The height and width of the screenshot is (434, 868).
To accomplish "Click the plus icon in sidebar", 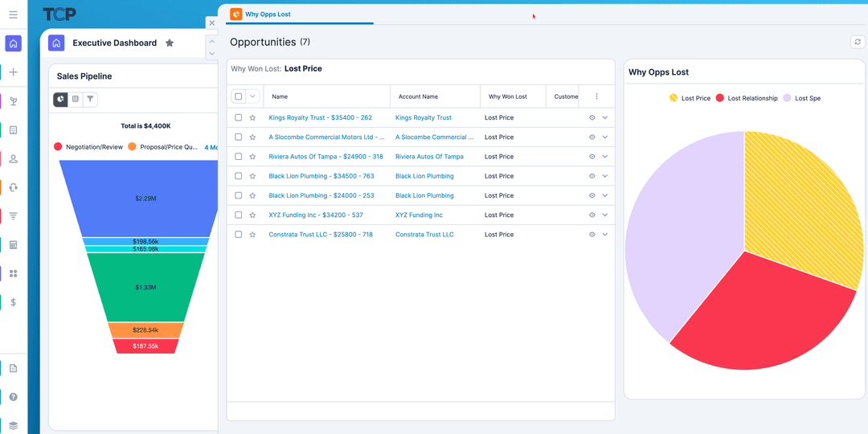I will [x=13, y=72].
